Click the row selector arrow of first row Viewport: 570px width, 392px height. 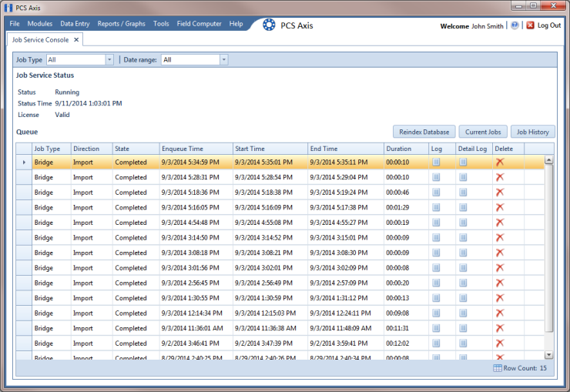[24, 162]
